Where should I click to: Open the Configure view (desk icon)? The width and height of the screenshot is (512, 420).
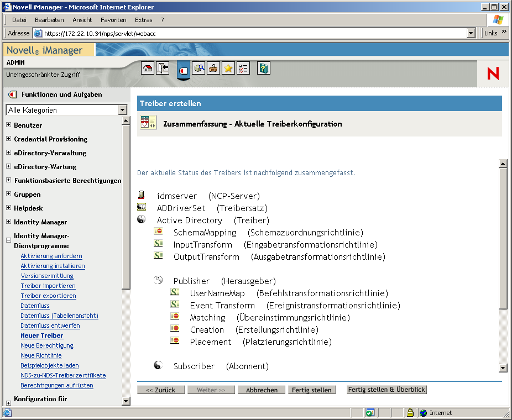[x=213, y=67]
